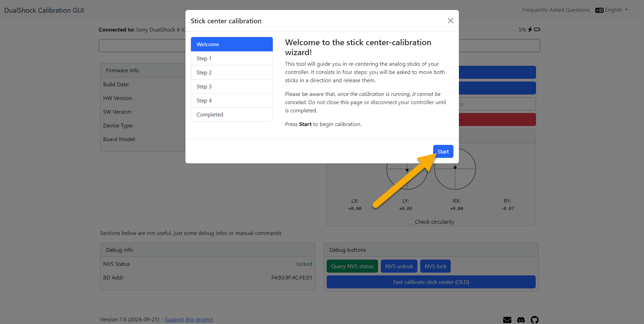The image size is (644, 324).
Task: Click Fast calibrate stick center (OLD)
Action: point(431,282)
